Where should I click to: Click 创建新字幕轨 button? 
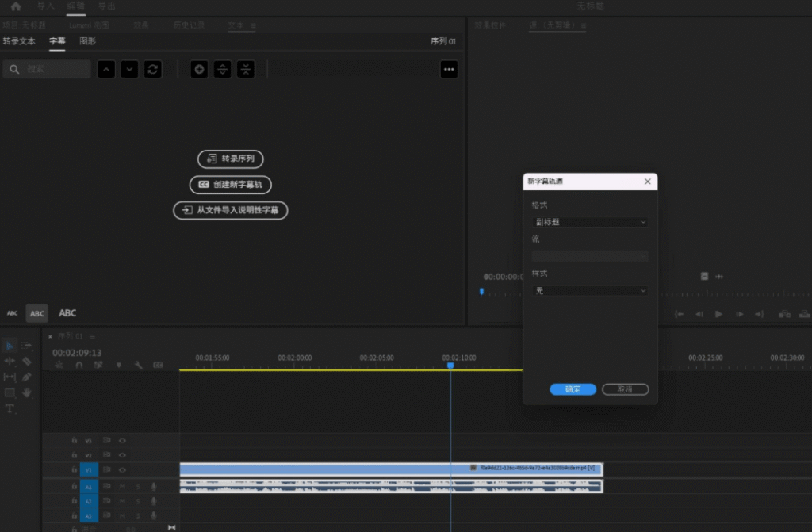(x=231, y=185)
